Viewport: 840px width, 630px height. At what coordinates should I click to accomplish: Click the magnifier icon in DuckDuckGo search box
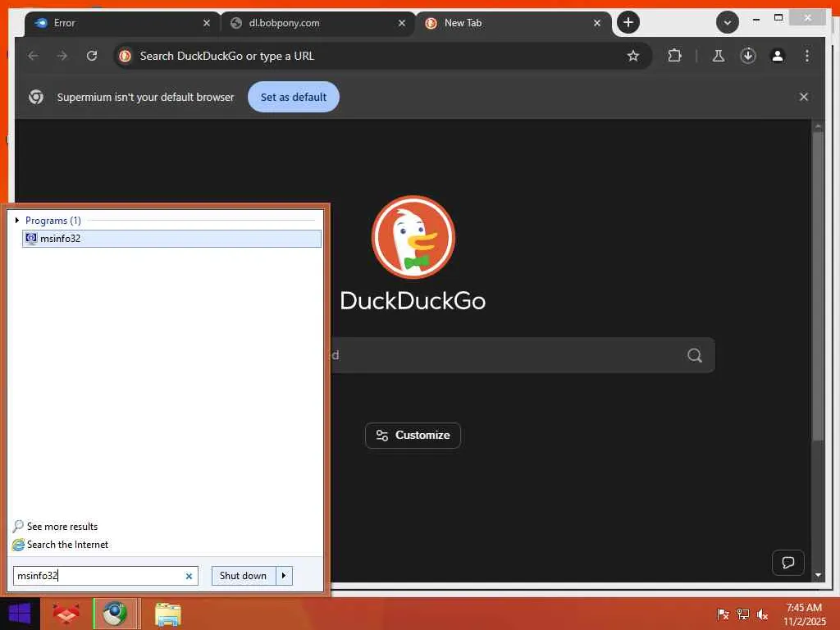coord(695,355)
